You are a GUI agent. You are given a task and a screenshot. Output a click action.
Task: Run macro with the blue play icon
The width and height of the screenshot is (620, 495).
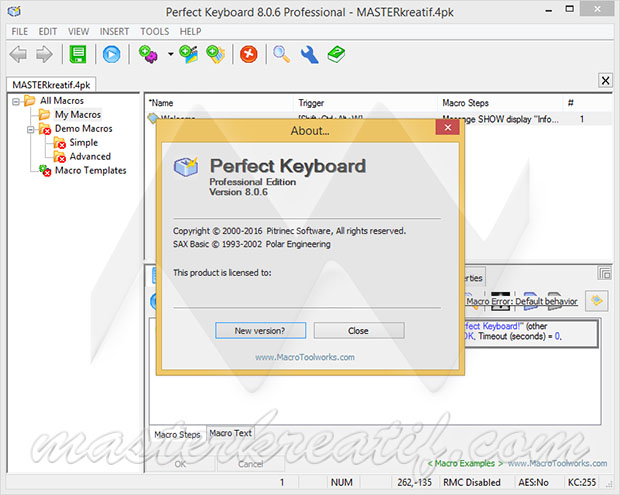click(x=112, y=54)
